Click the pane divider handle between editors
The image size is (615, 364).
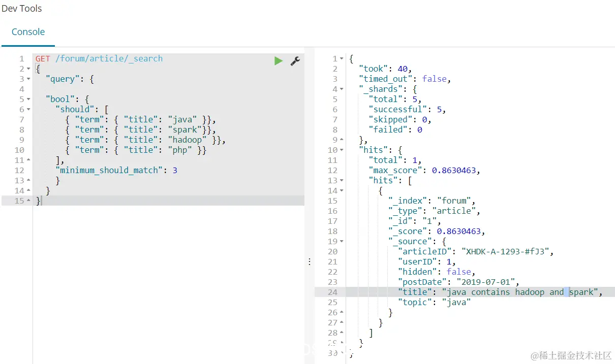click(x=310, y=262)
